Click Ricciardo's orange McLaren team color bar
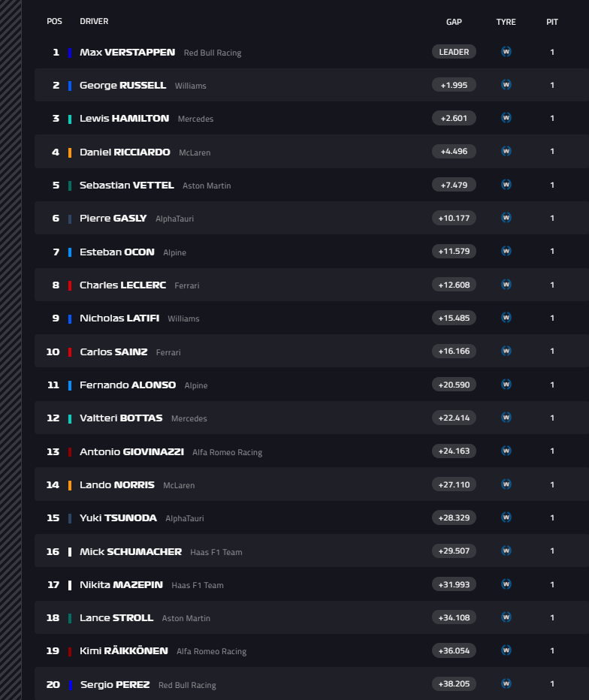The width and height of the screenshot is (589, 700). [x=70, y=152]
